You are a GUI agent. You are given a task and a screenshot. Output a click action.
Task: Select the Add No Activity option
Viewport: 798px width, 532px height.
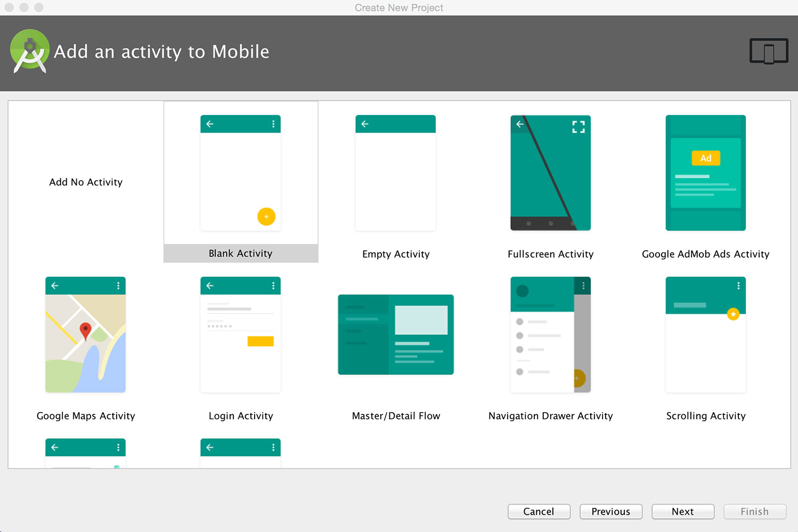click(x=86, y=182)
